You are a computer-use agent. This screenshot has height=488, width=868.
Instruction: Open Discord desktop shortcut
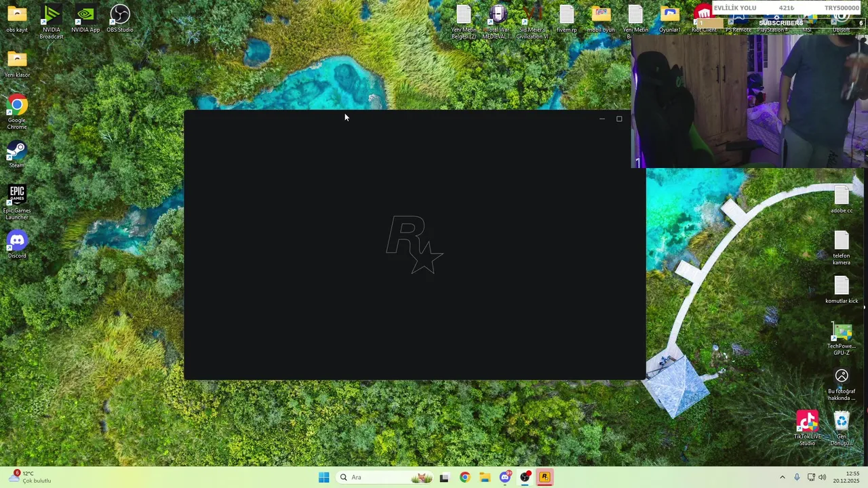tap(17, 245)
